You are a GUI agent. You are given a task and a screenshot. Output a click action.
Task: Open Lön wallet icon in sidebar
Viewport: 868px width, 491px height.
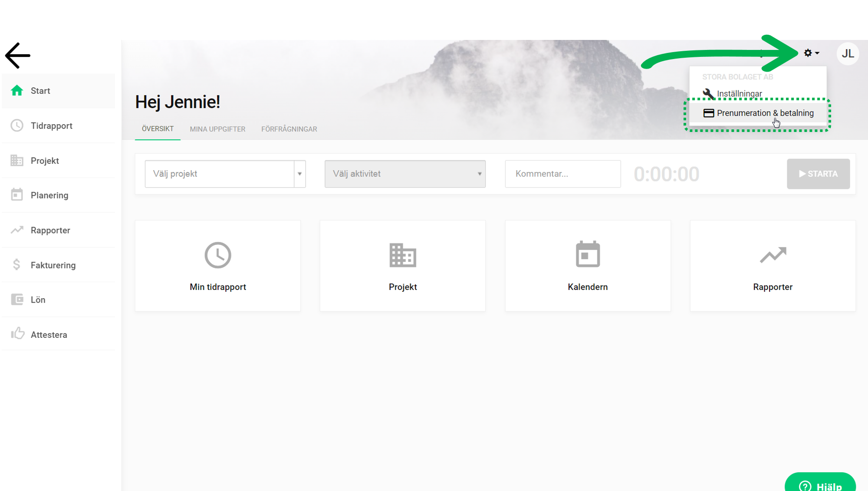point(17,300)
